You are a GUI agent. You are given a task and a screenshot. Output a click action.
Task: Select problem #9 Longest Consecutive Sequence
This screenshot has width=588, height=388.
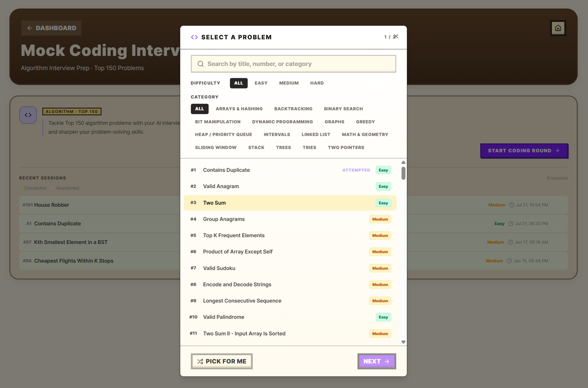click(x=290, y=301)
